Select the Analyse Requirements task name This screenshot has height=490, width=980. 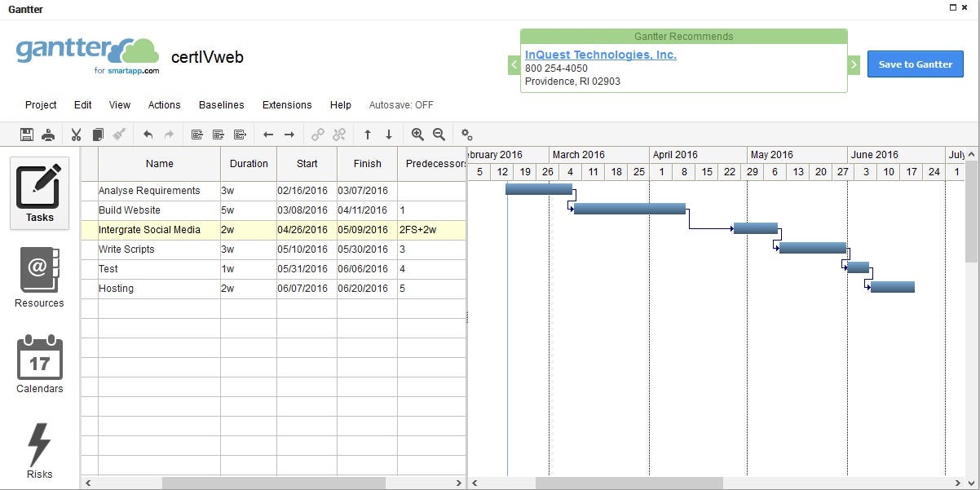(x=149, y=191)
